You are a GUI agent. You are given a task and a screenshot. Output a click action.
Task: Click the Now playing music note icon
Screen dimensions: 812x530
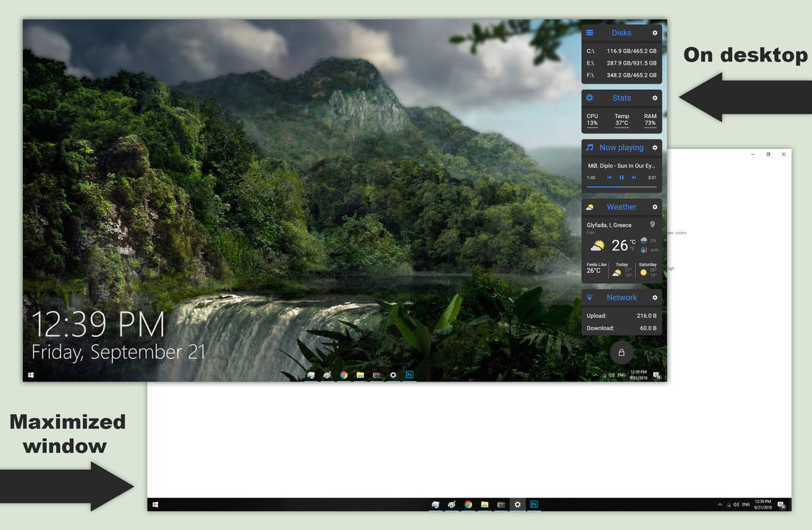[x=590, y=148]
